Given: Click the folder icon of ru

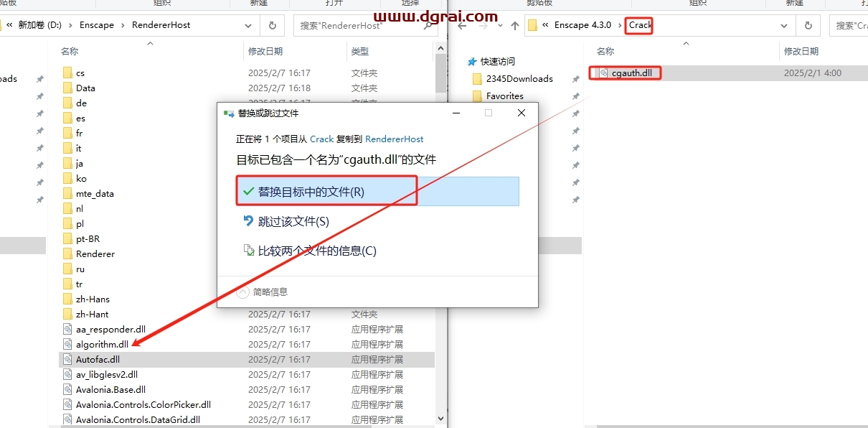Looking at the screenshot, I should (68, 269).
